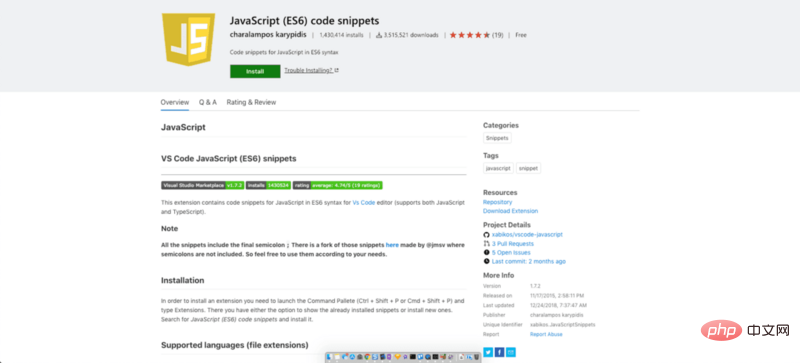The height and width of the screenshot is (363, 800).
Task: Click the downloads arrow icon beside 3,515,521 downloads
Action: click(x=379, y=35)
